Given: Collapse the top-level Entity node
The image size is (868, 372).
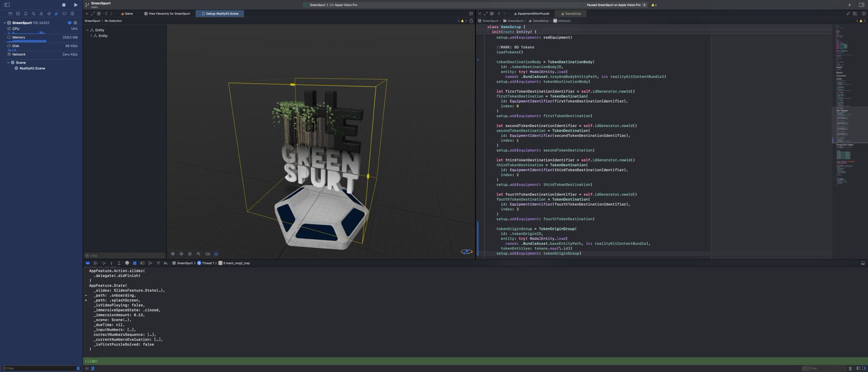Looking at the screenshot, I should click(88, 30).
